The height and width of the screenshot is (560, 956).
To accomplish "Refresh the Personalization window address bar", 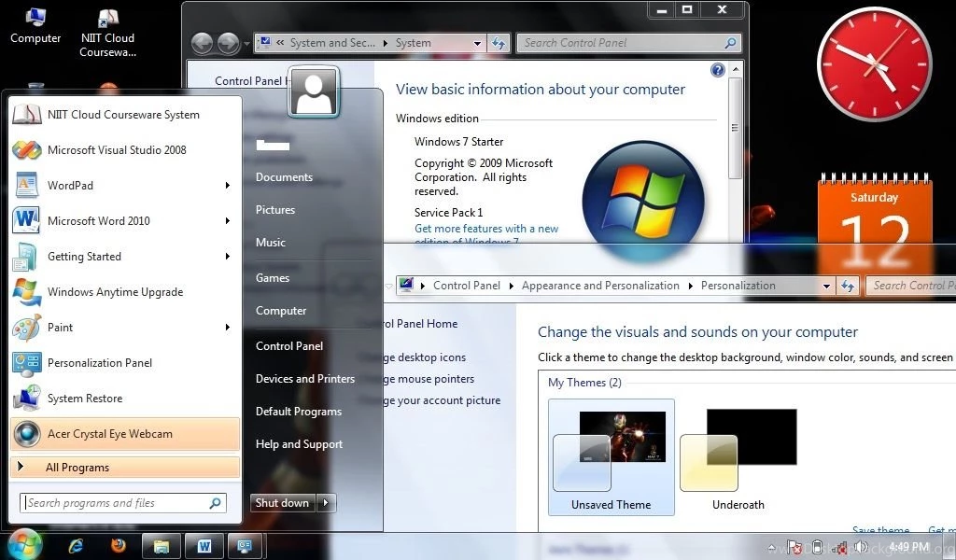I will tap(848, 286).
